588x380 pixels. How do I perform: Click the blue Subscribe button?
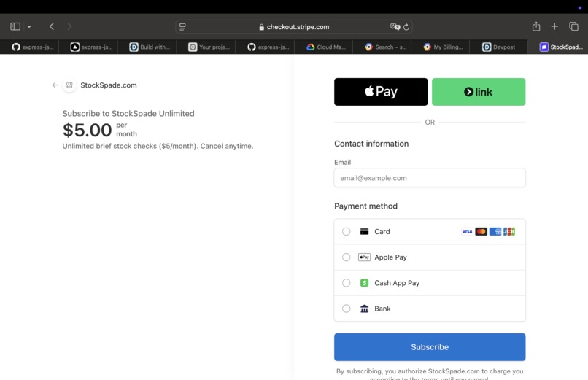430,347
